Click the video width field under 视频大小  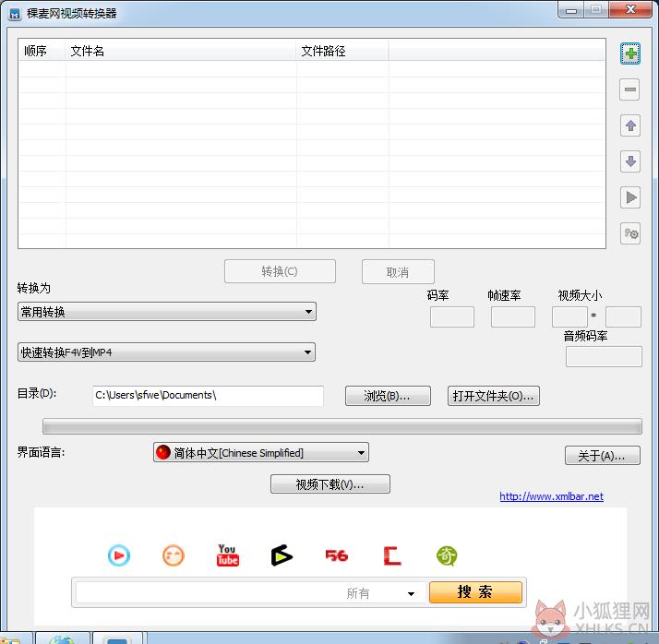[x=569, y=317]
